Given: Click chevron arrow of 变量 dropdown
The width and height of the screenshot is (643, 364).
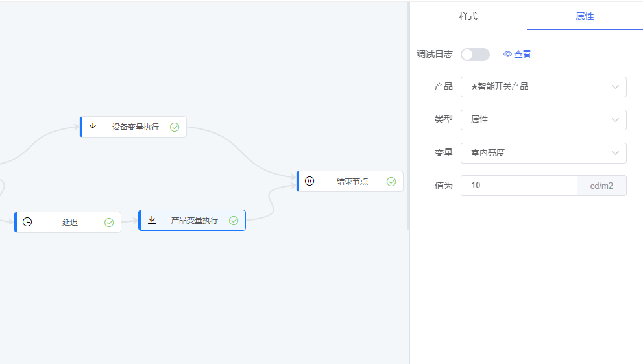Looking at the screenshot, I should (x=615, y=153).
